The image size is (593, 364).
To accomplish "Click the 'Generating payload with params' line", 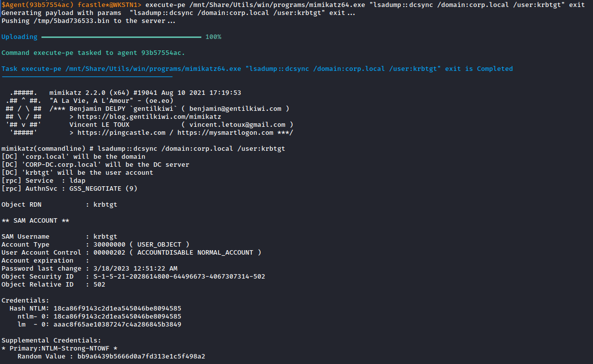I will (178, 13).
